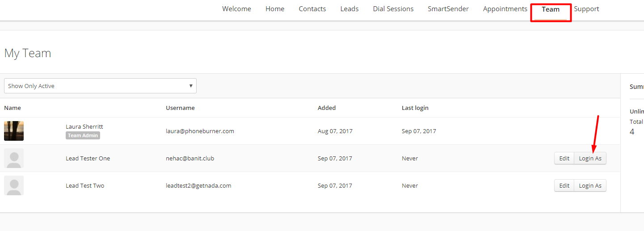Open the Team tab
Image resolution: width=644 pixels, height=231 pixels.
[x=551, y=9]
